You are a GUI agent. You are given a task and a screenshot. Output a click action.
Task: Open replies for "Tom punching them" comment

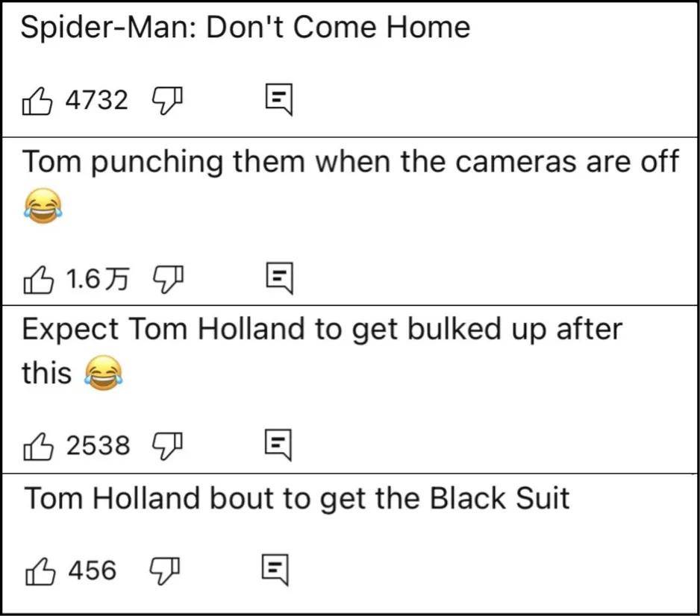pyautogui.click(x=279, y=279)
